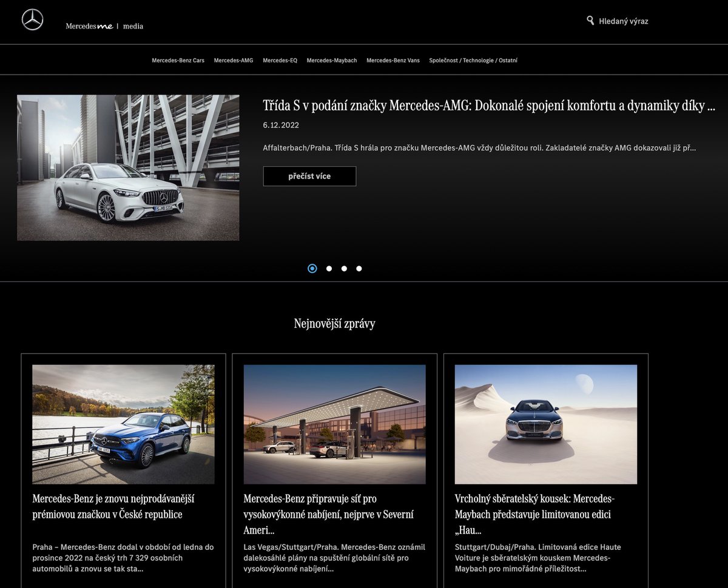This screenshot has height=588, width=728.
Task: Click the Mercedes-Benz star logo
Action: point(32,20)
